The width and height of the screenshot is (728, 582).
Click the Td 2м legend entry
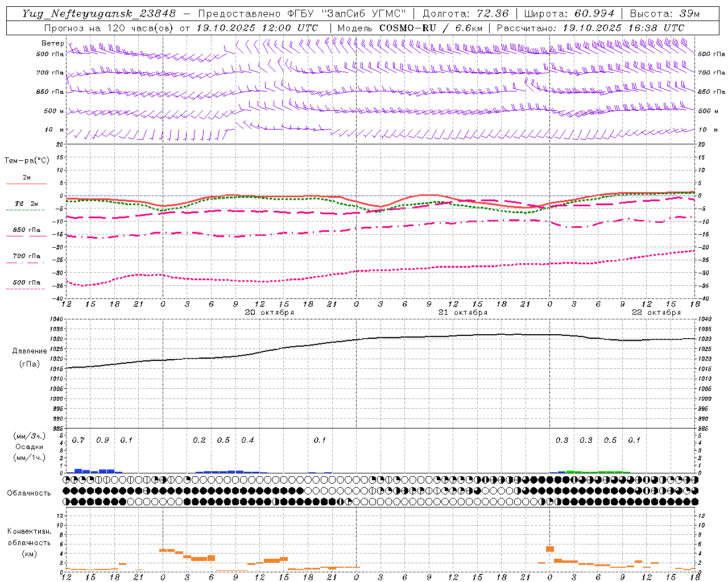coord(27,203)
